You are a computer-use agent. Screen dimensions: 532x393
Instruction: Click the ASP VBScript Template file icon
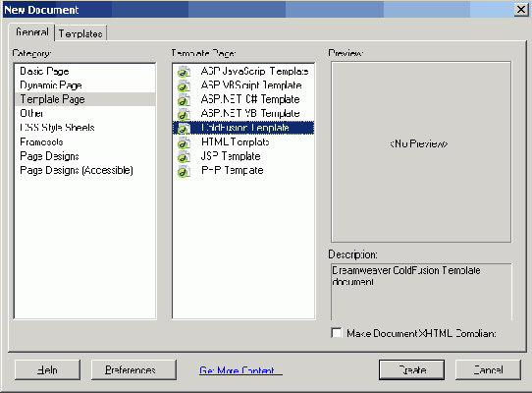pos(184,85)
